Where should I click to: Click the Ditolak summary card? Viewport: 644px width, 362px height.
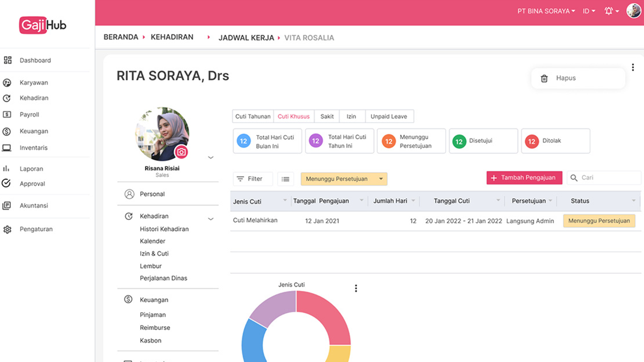(555, 141)
